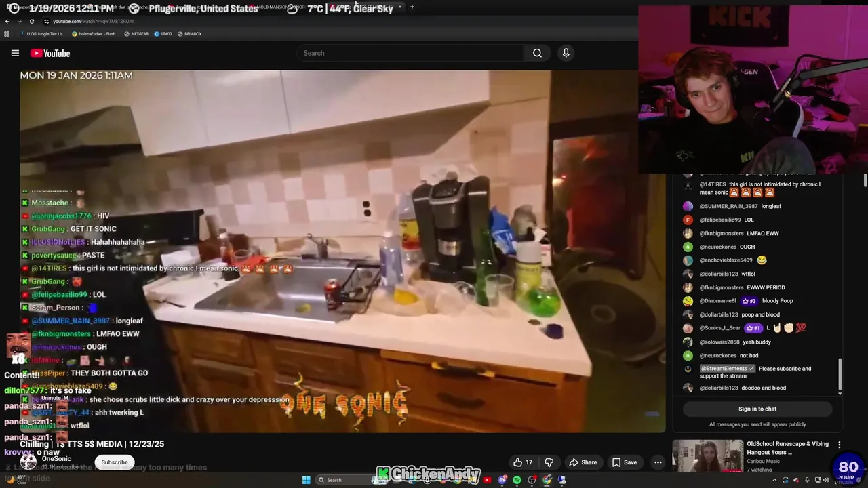Click the video title 'Chilling | 1$ TTS 5$ MEDIA'
Viewport: 868px width, 488px height.
(92, 444)
